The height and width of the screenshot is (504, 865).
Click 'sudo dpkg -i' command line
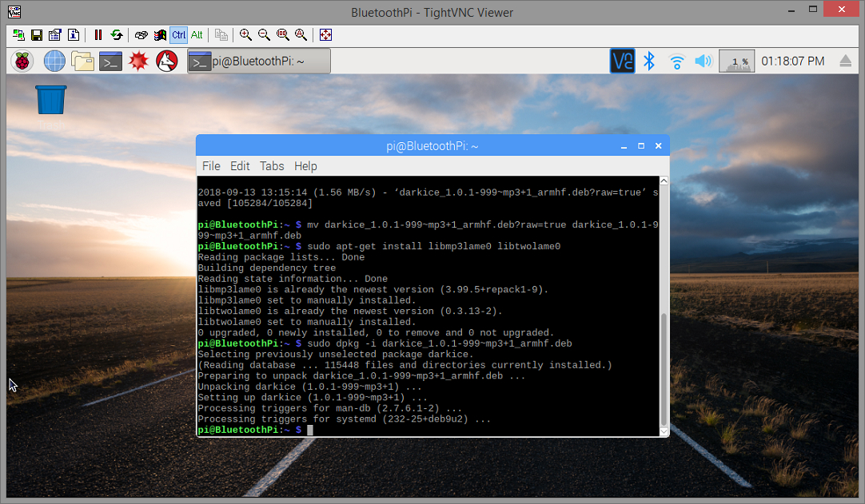coord(440,343)
